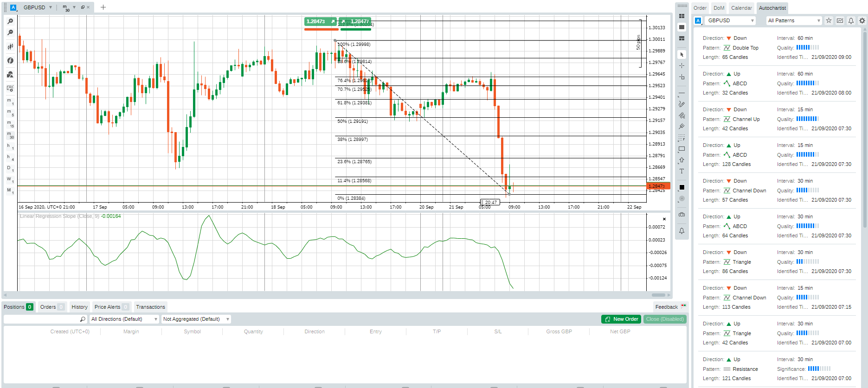The image size is (868, 388).
Task: Open the All Patterns filter dropdown
Action: point(793,20)
